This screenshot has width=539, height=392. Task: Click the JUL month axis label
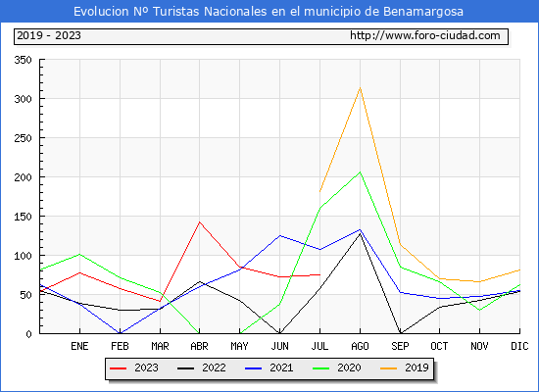click(320, 346)
